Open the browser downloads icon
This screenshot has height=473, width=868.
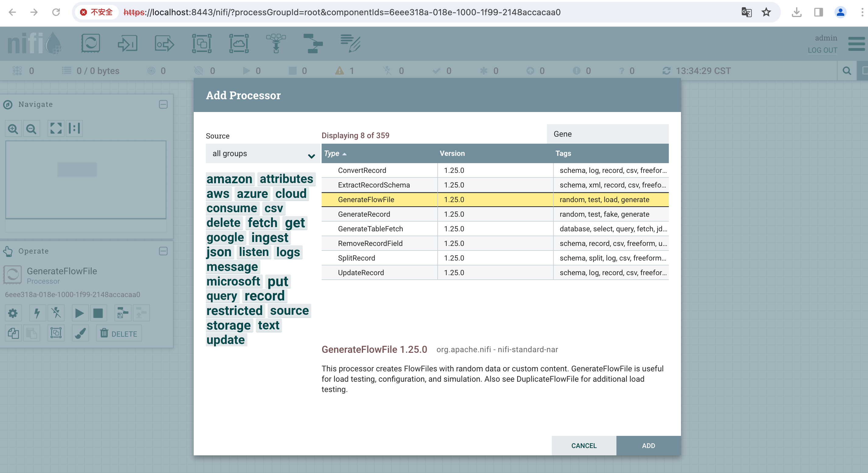[x=796, y=12]
